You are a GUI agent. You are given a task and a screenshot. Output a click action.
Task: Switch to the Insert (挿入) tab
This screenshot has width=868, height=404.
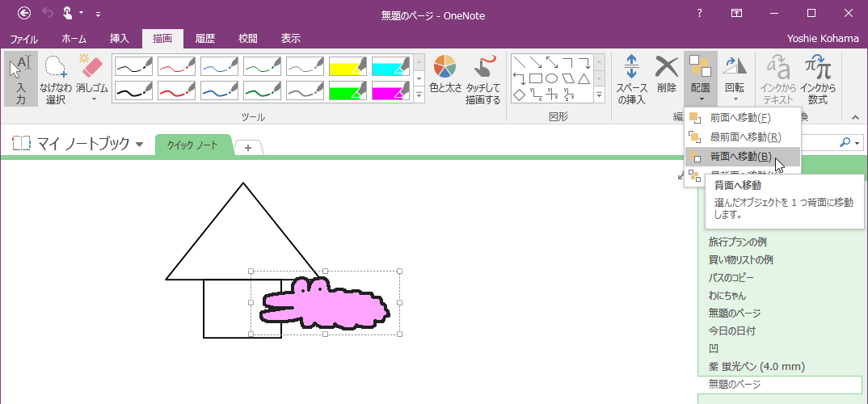(119, 39)
